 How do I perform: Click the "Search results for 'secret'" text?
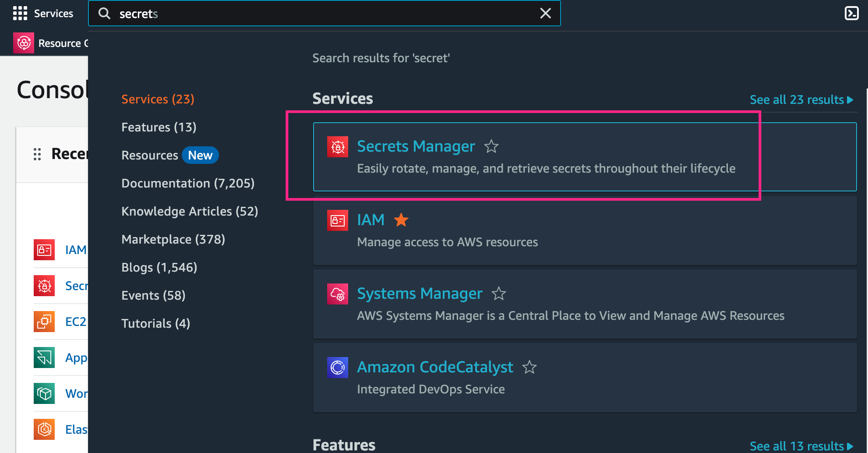pos(381,58)
